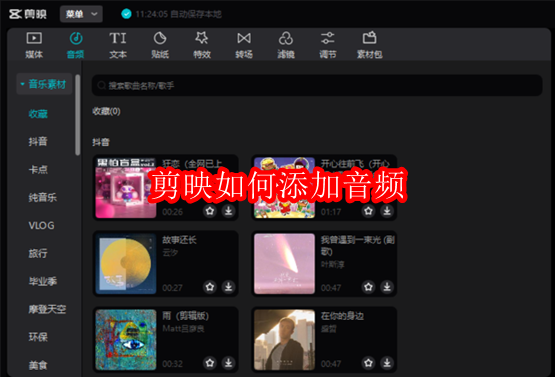Image resolution: width=555 pixels, height=377 pixels.
Task: Click the 剪映 app logo
Action: click(28, 14)
